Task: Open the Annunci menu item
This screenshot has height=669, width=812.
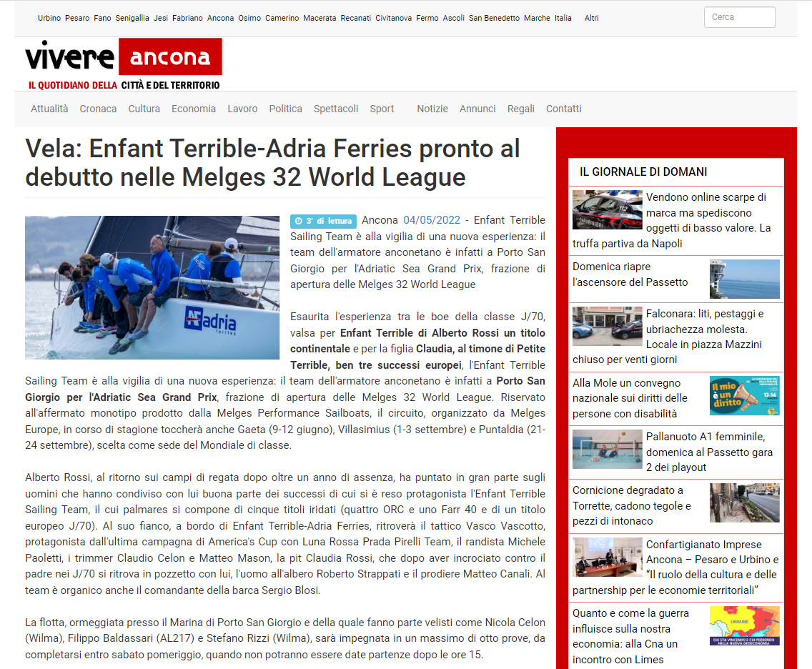Action: pos(477,109)
